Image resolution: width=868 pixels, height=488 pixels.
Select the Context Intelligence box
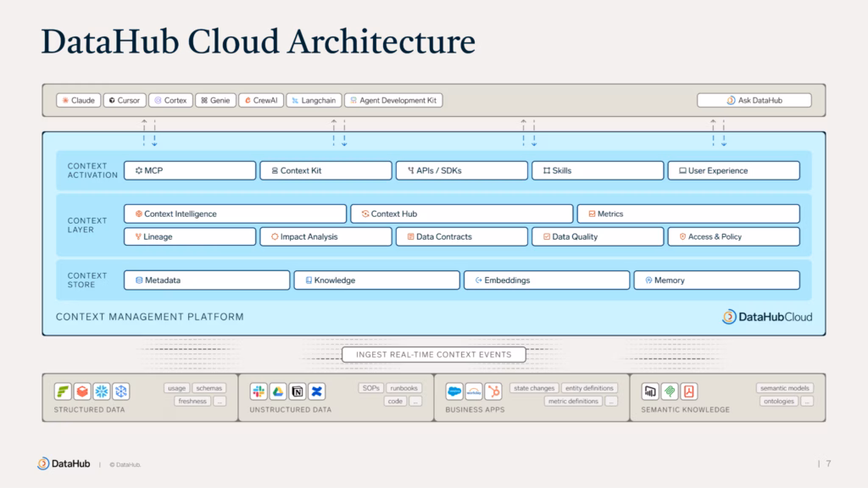(x=236, y=213)
